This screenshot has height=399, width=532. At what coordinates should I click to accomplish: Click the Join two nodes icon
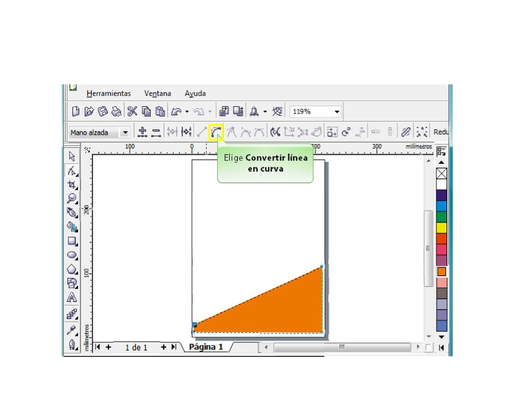click(x=172, y=132)
